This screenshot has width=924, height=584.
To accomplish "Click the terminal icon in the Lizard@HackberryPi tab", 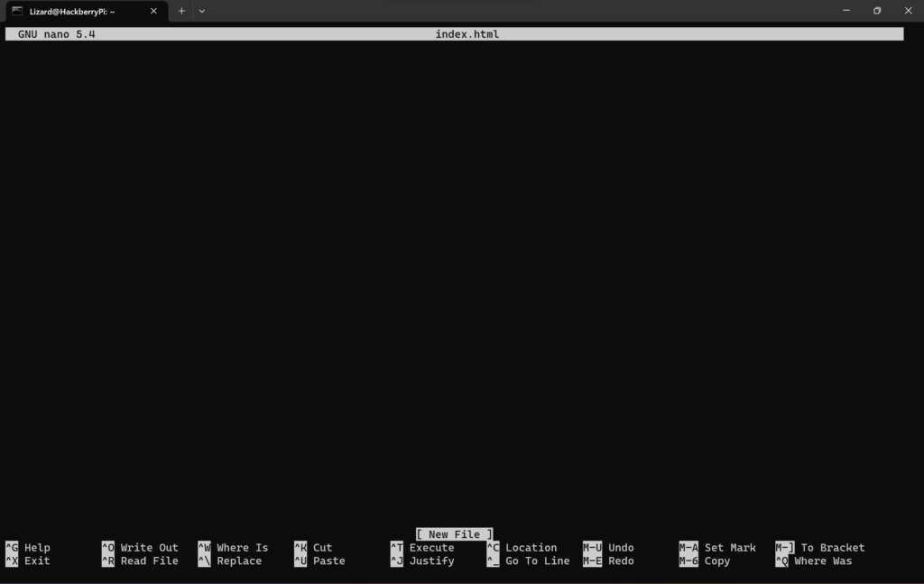I will [x=17, y=11].
